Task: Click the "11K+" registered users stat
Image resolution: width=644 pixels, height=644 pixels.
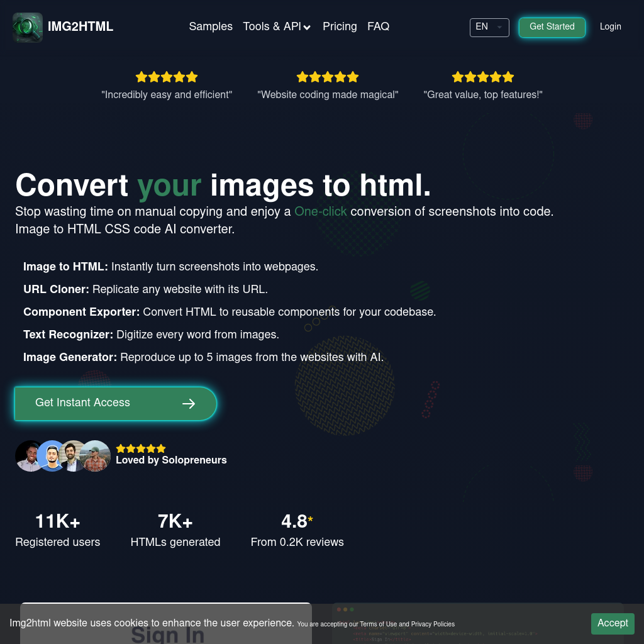Action: 57,521
